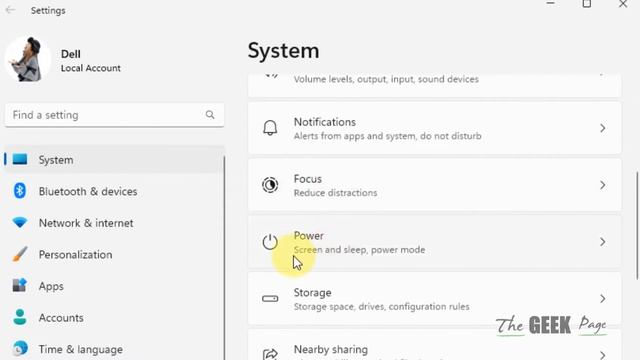Click the back arrow icon in Settings
Screen dimensions: 640x360
[x=10, y=10]
